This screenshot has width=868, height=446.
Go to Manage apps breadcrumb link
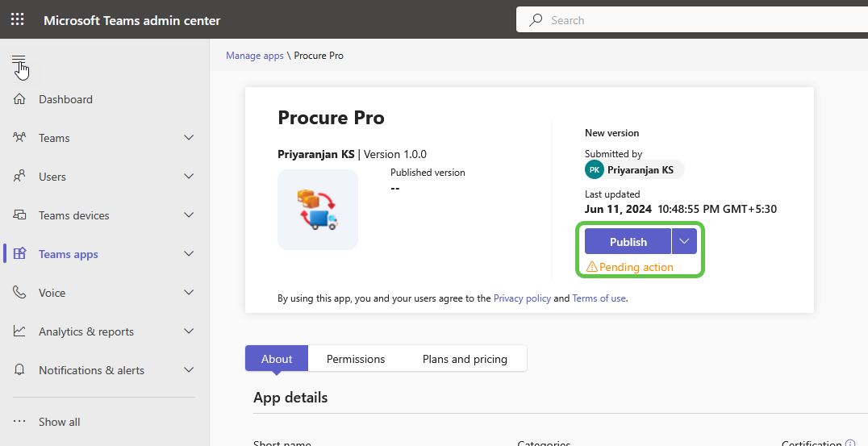point(255,56)
